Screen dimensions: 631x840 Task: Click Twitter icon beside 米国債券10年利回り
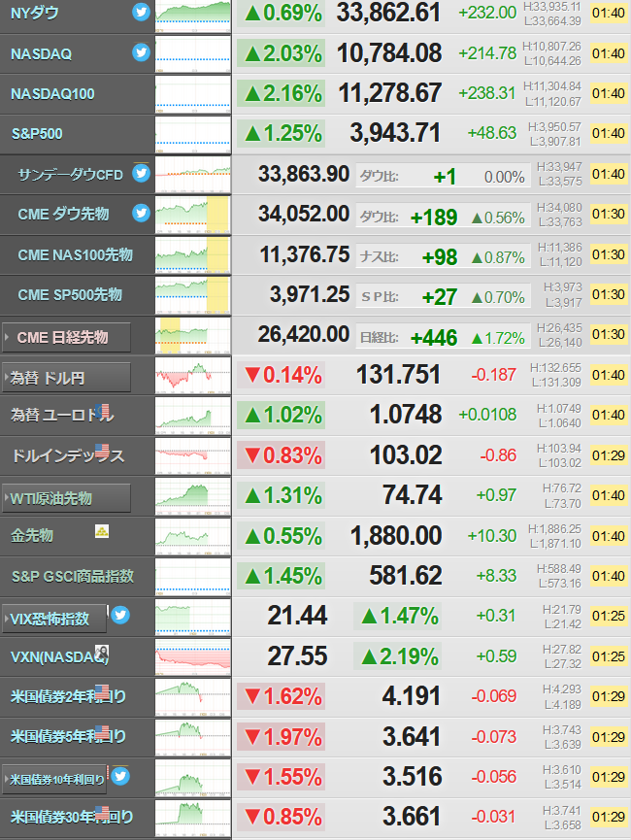120,776
